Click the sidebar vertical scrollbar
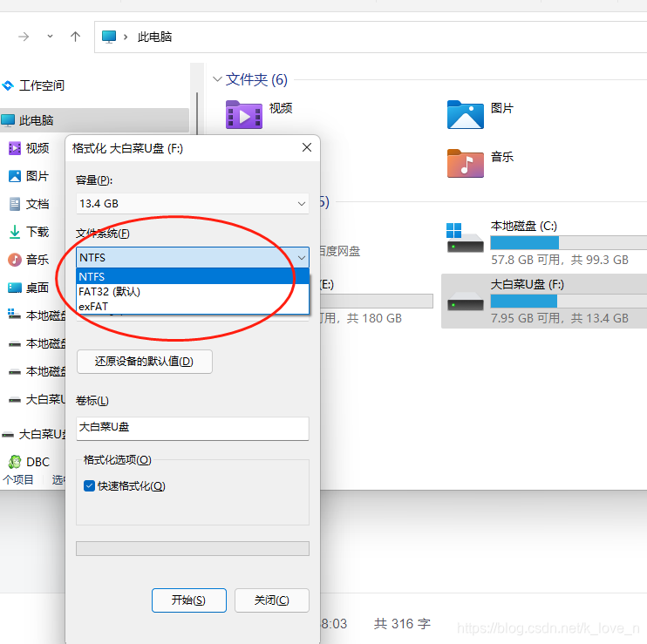The height and width of the screenshot is (644, 647). [197, 113]
